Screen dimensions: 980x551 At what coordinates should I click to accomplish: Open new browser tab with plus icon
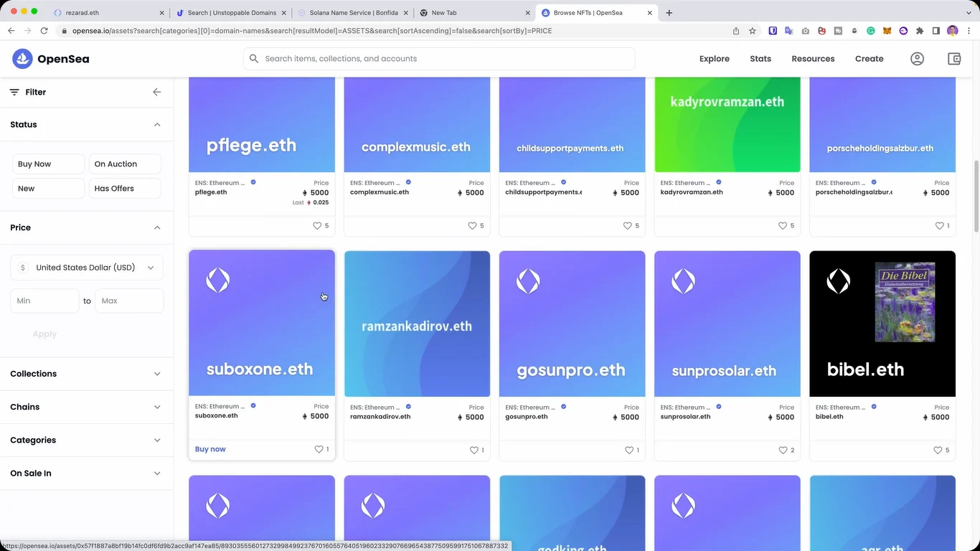[x=669, y=12]
